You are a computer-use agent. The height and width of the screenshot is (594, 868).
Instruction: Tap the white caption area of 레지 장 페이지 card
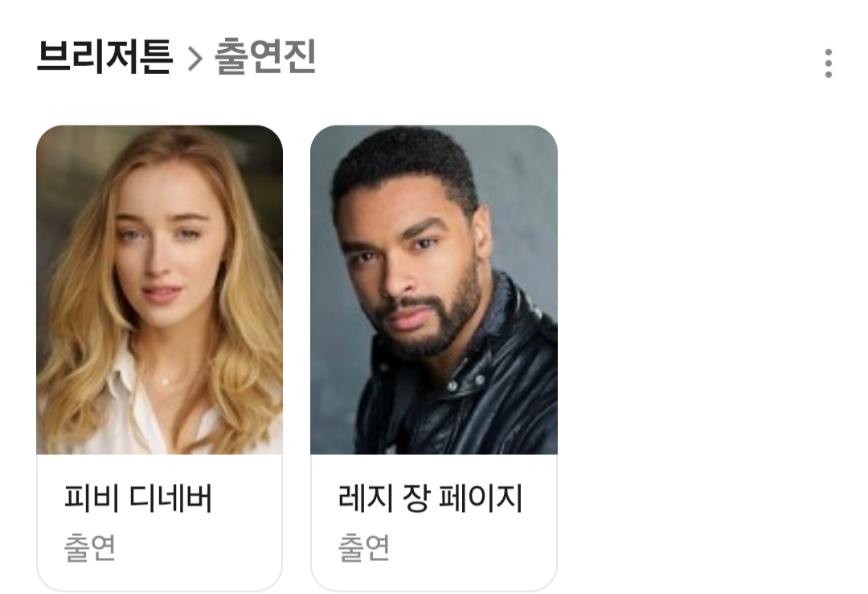coord(433,522)
